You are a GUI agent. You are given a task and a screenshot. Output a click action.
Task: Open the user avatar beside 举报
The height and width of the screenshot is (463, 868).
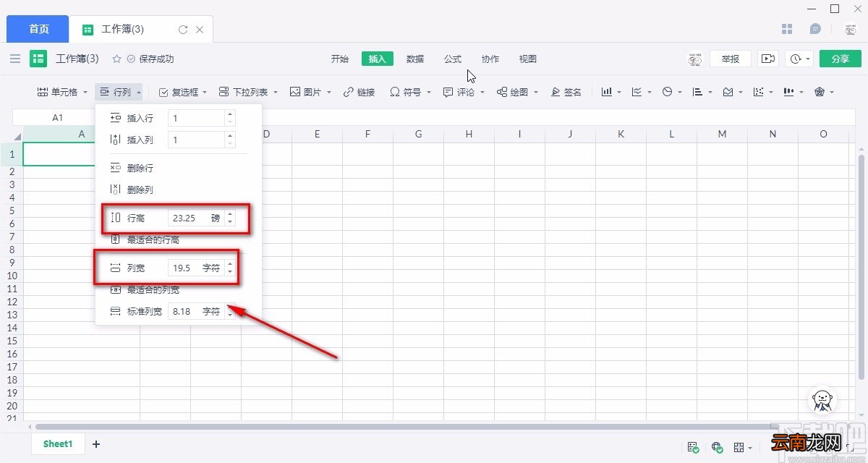[695, 59]
